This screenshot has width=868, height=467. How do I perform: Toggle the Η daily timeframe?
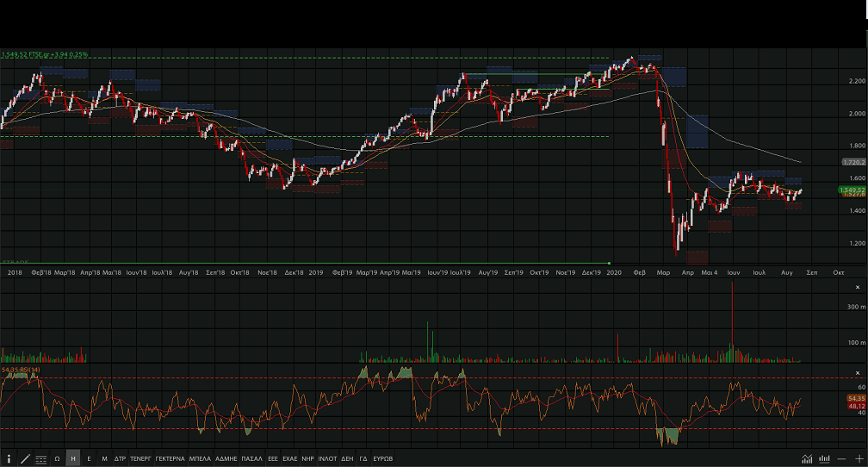(73, 458)
